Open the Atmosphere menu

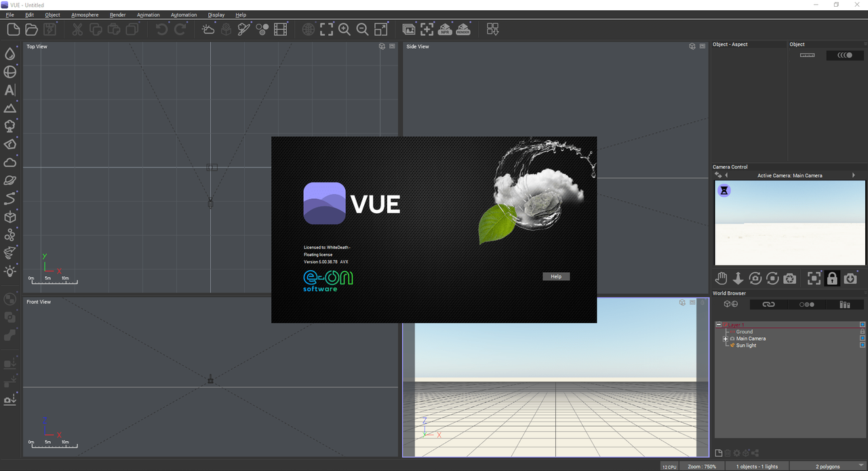[x=85, y=15]
